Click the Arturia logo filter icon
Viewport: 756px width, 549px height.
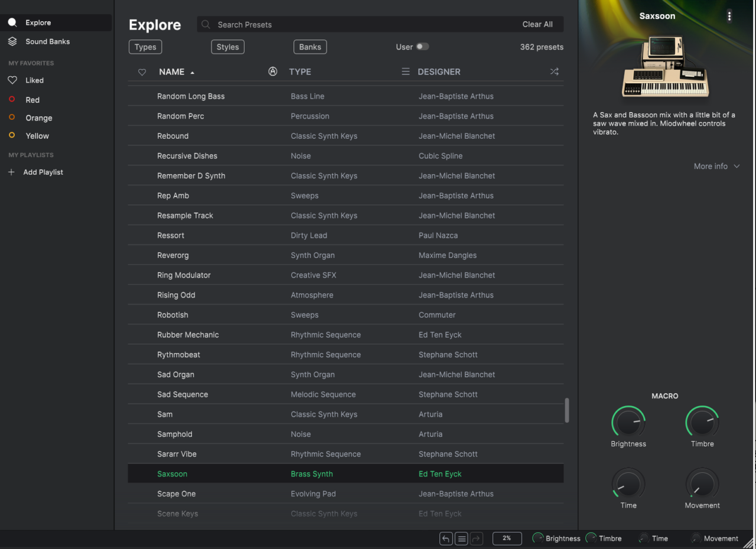click(x=273, y=71)
